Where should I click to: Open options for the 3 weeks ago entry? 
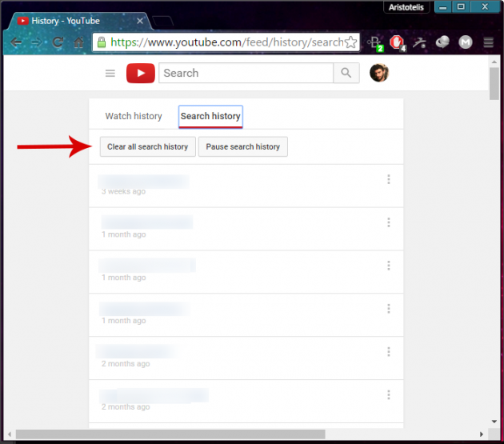[389, 179]
